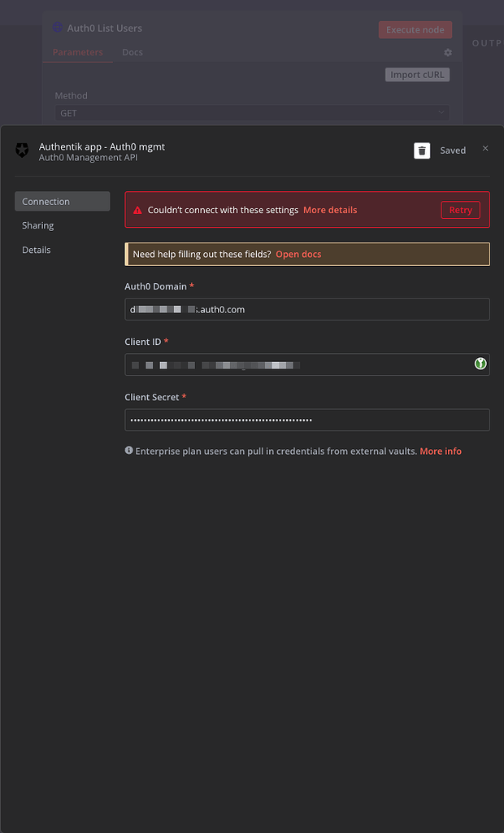Dismiss the credential modal with the X icon
This screenshot has height=833, width=504.
(485, 149)
